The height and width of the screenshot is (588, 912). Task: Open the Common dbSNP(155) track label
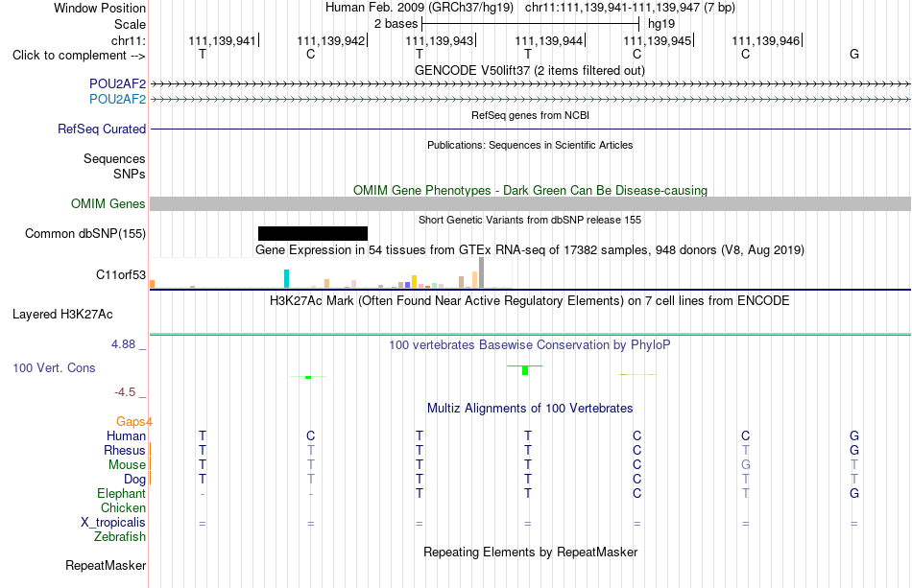(x=84, y=234)
